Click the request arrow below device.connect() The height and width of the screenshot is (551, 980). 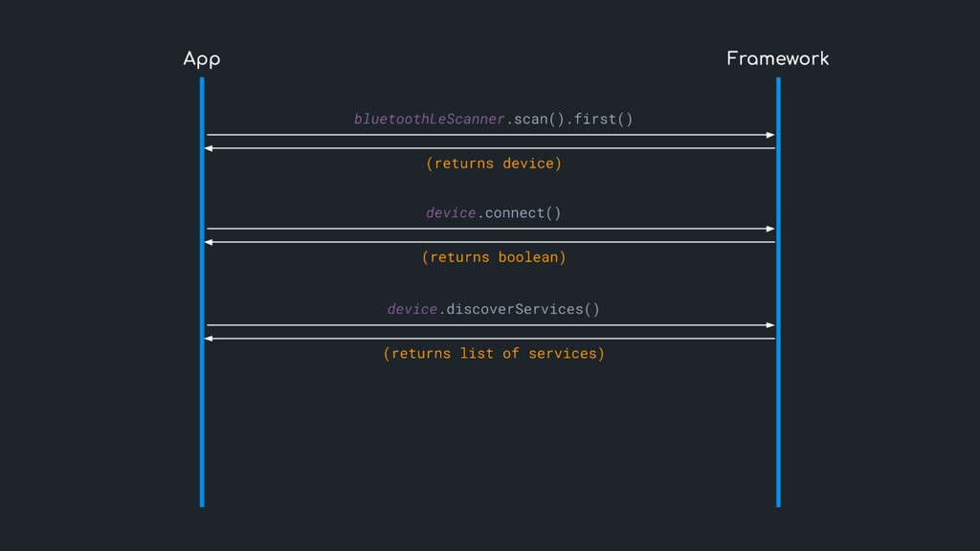click(x=490, y=229)
